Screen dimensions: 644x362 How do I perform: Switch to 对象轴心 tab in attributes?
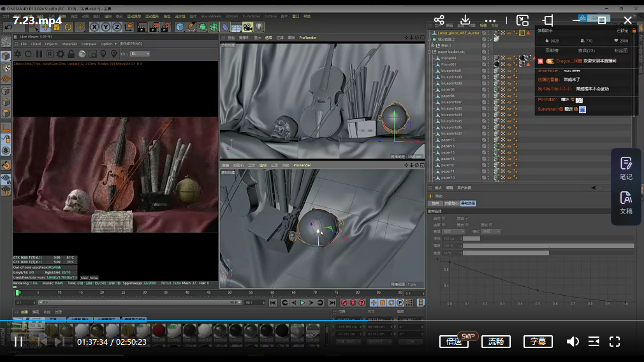click(x=451, y=203)
